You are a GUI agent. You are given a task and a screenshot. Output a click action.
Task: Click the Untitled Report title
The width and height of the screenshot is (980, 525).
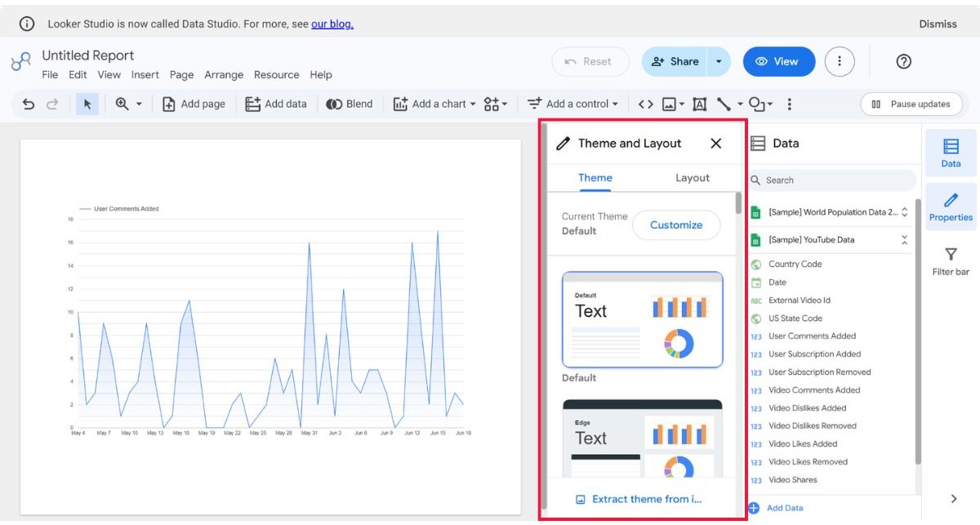click(x=88, y=56)
